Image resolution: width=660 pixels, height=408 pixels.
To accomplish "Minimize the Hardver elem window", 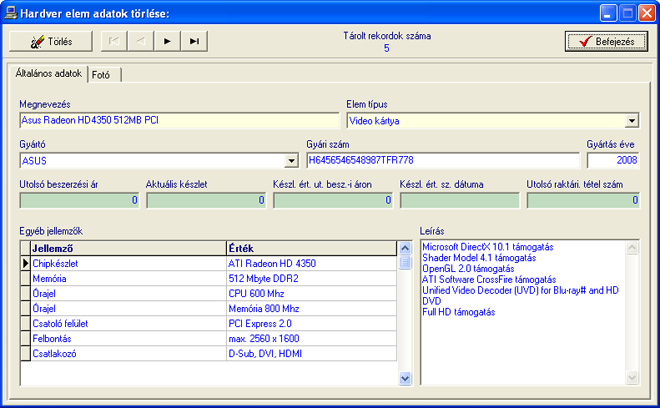I will click(x=607, y=13).
